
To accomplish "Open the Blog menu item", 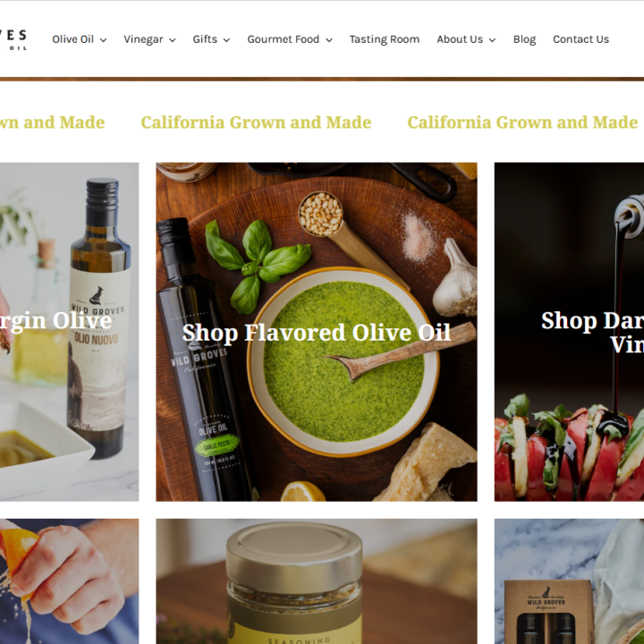I will point(524,39).
